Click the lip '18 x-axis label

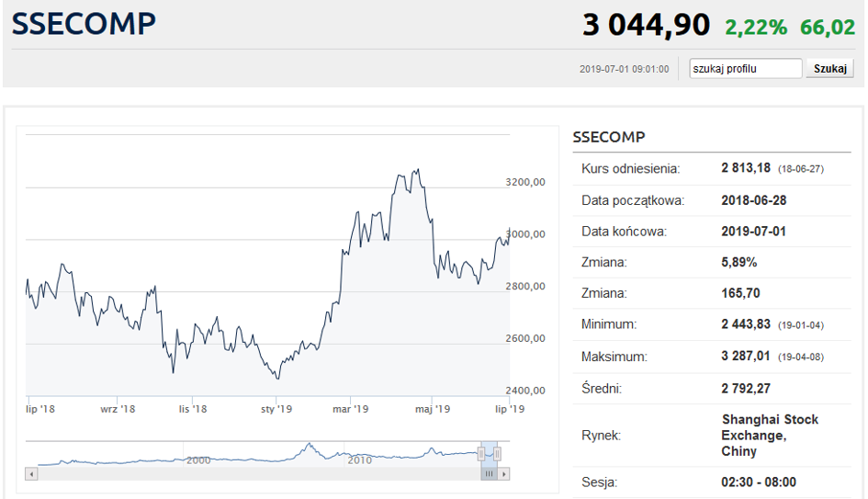pos(40,409)
